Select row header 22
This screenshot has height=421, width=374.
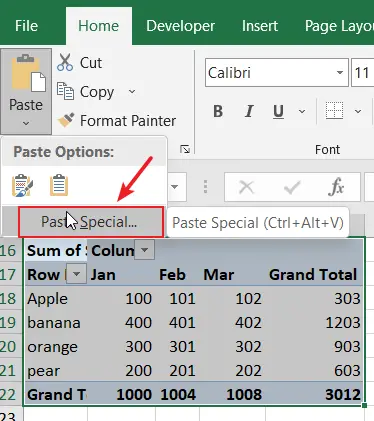click(10, 395)
